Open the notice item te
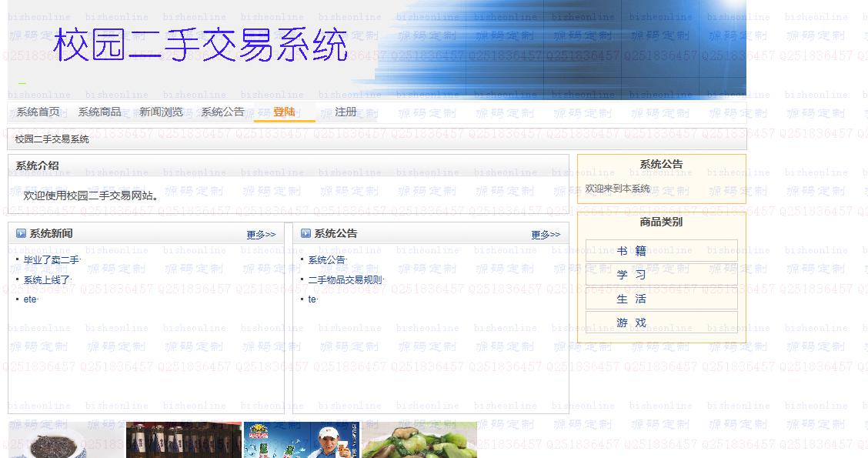 [312, 299]
